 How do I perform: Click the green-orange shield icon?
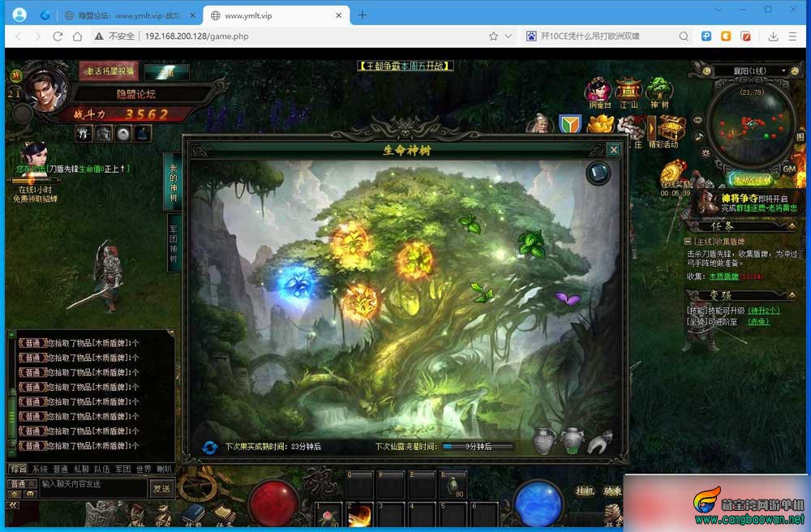tap(569, 125)
